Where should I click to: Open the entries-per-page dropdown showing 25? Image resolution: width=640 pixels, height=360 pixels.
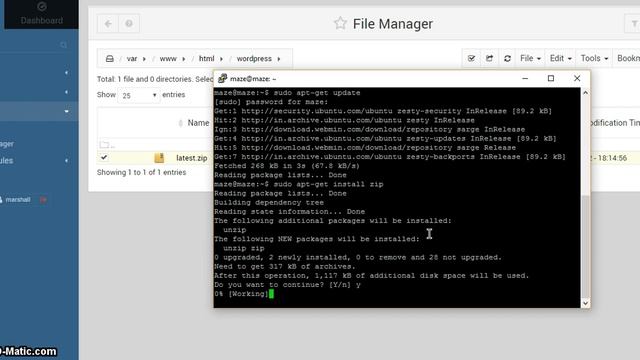139,95
